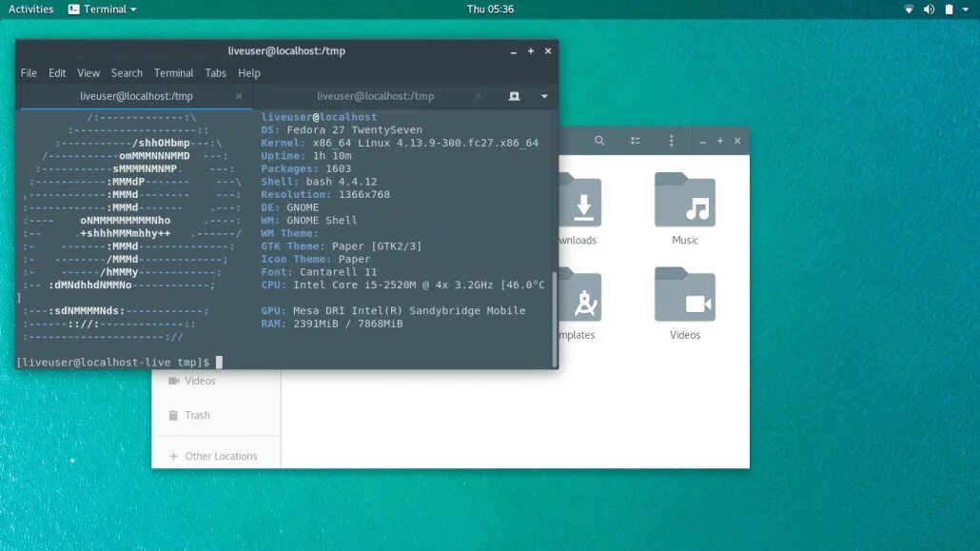The image size is (980, 551).
Task: Click the 'RAM: 2391MiB / 7868MiB' line
Action: (332, 324)
